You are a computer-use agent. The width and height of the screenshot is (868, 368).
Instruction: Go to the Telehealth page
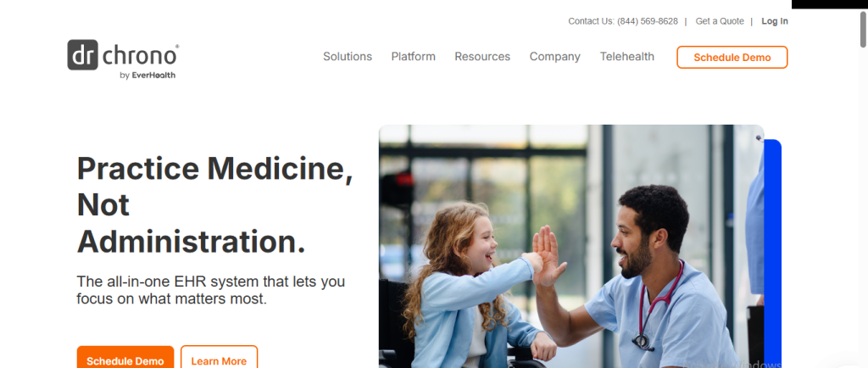tap(627, 57)
